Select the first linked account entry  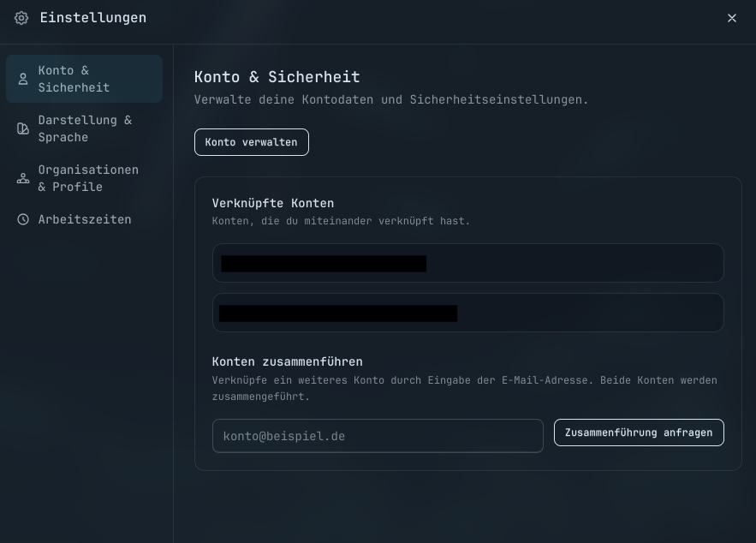coord(467,263)
